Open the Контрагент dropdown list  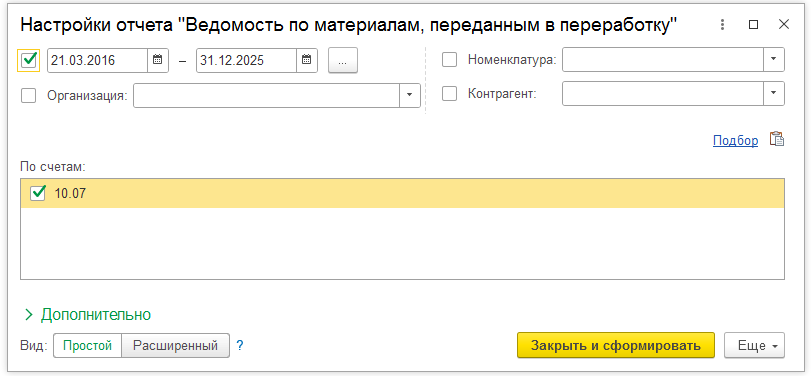[774, 94]
